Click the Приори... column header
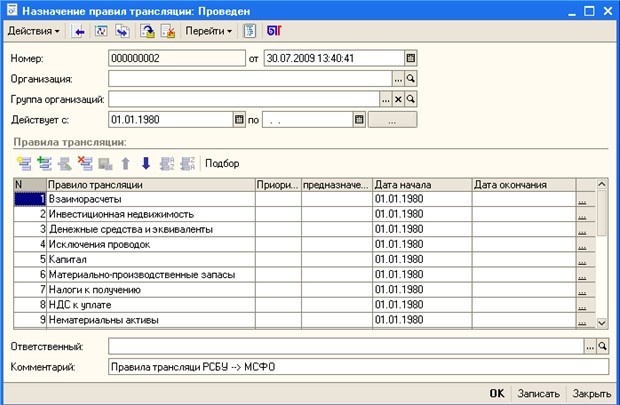This screenshot has height=405, width=620. 278,185
